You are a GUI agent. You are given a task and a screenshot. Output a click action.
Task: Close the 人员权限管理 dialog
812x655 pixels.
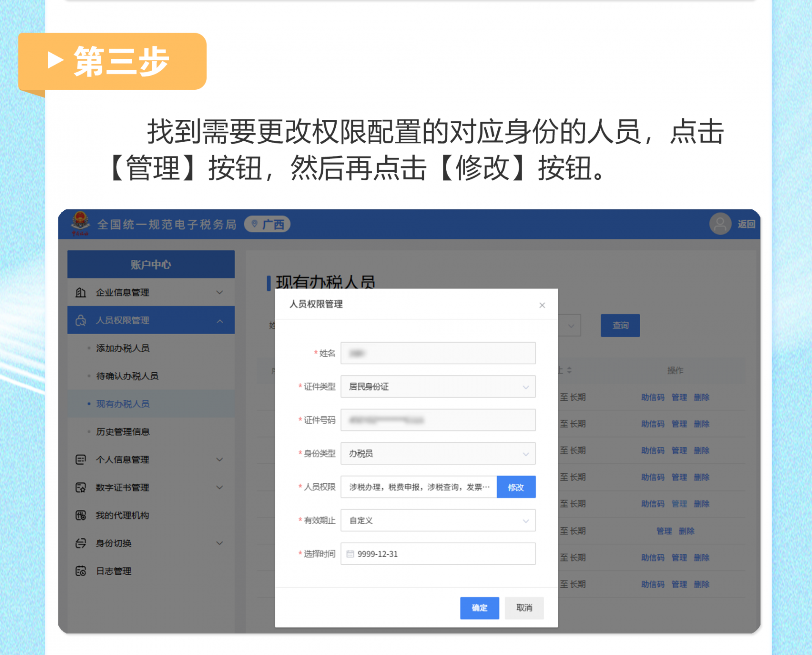(542, 305)
